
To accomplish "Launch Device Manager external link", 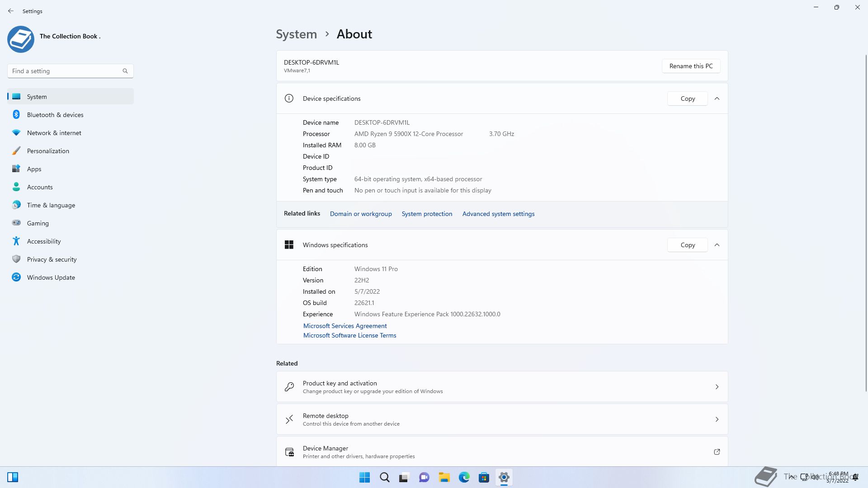I will [x=717, y=452].
